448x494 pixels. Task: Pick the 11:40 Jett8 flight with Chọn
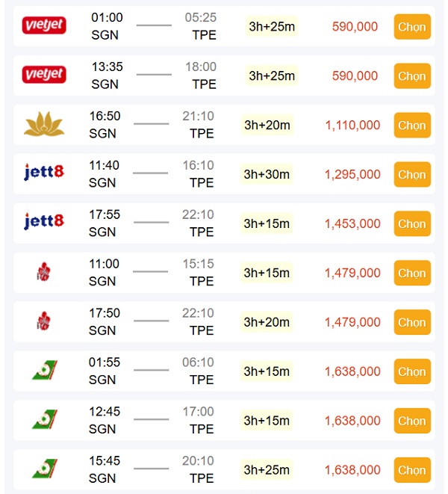coord(411,175)
